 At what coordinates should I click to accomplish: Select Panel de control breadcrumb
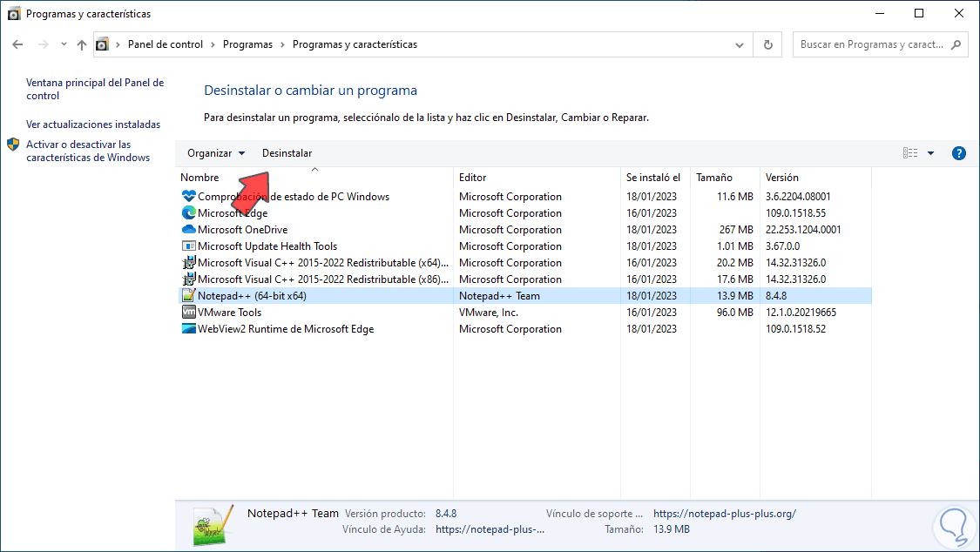click(165, 44)
